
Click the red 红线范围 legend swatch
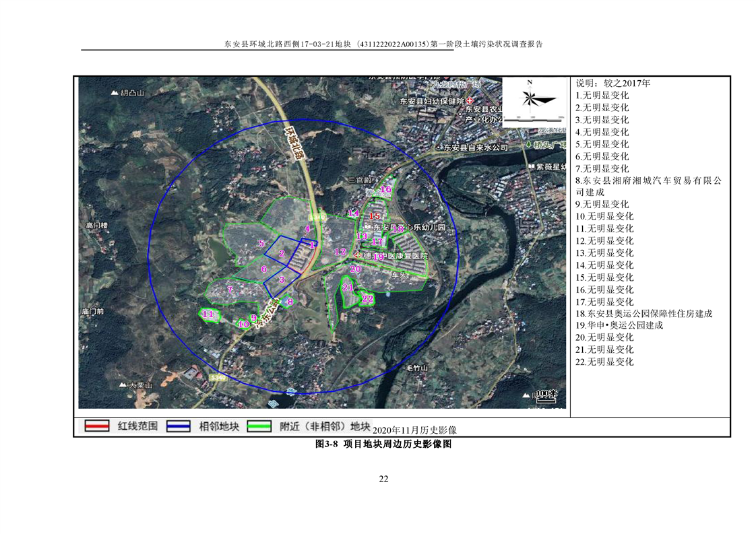click(x=97, y=427)
